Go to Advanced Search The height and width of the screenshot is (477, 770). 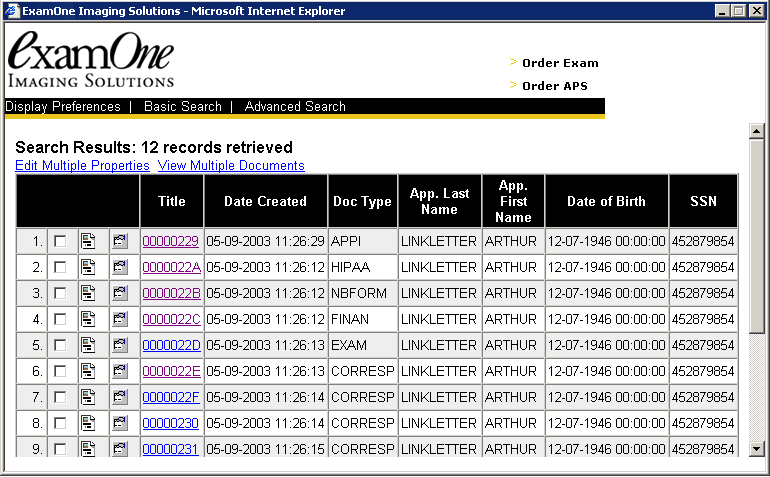[295, 107]
